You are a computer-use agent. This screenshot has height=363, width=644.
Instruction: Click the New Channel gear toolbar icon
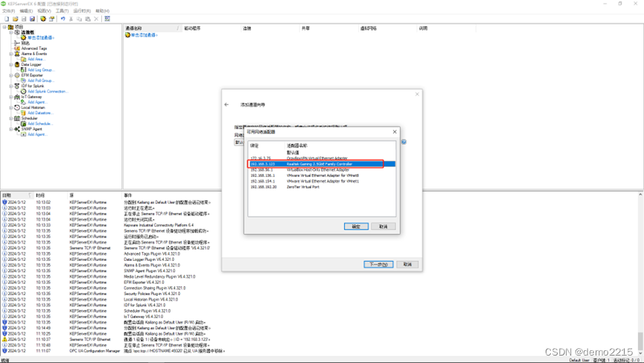(x=42, y=19)
